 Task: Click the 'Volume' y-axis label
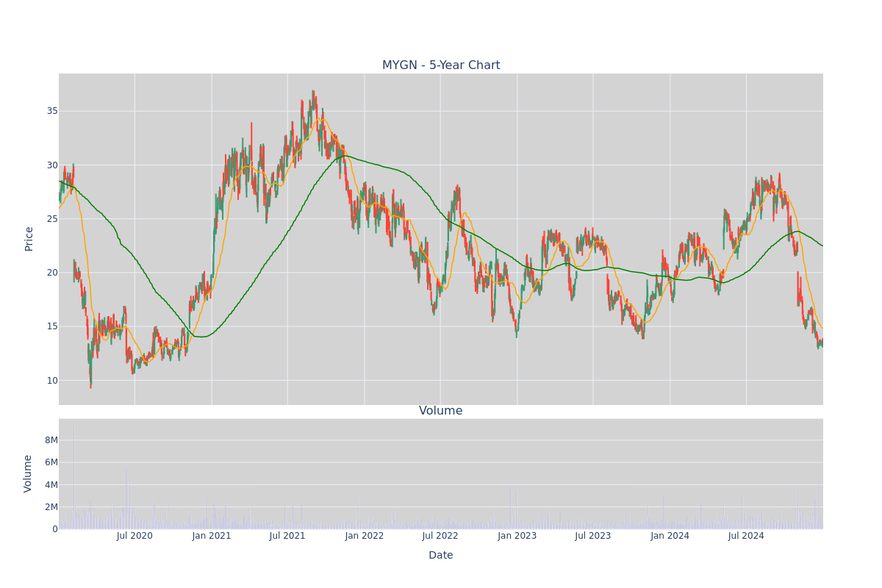(x=29, y=473)
